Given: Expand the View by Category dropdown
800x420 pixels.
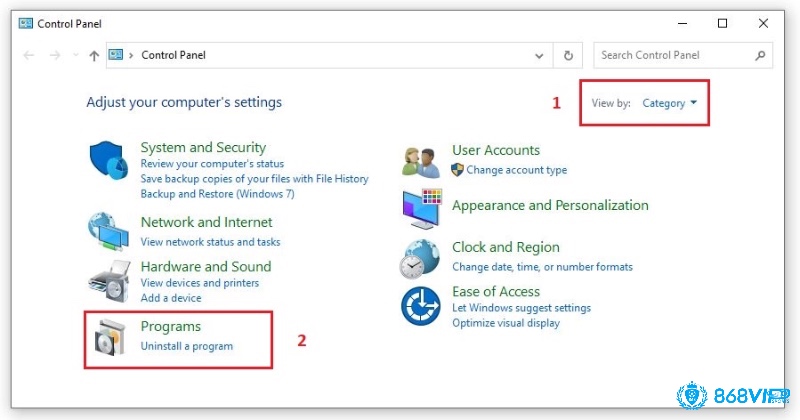Looking at the screenshot, I should pos(670,103).
